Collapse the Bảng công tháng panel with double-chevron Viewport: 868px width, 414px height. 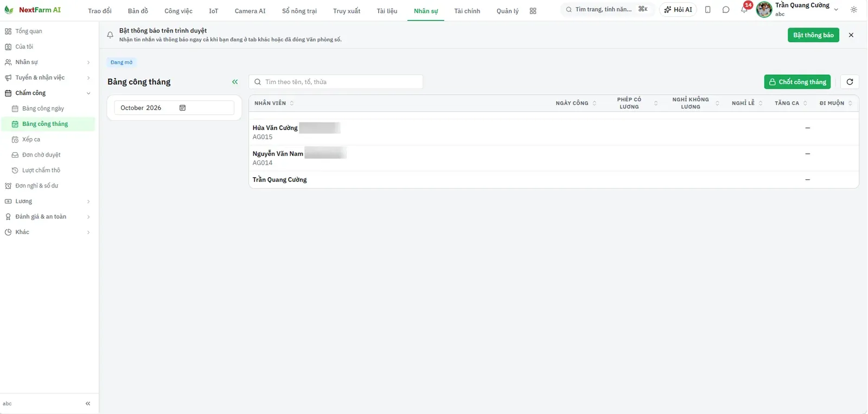(235, 82)
